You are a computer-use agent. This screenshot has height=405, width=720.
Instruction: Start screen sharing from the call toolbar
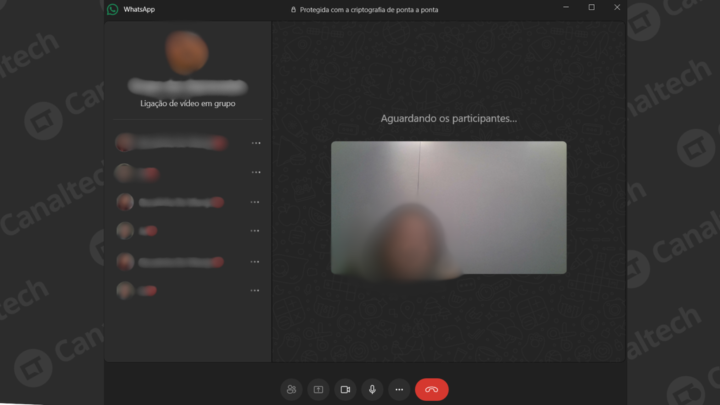tap(318, 389)
